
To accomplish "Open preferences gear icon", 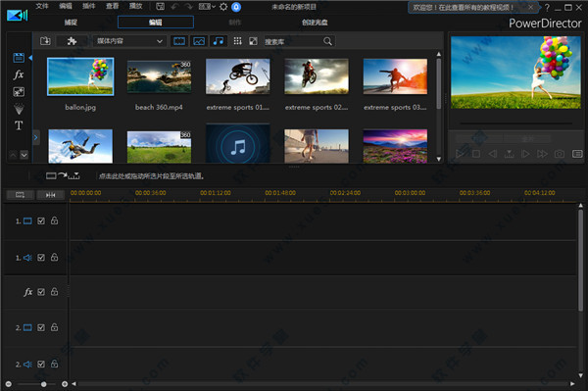I will [223, 7].
